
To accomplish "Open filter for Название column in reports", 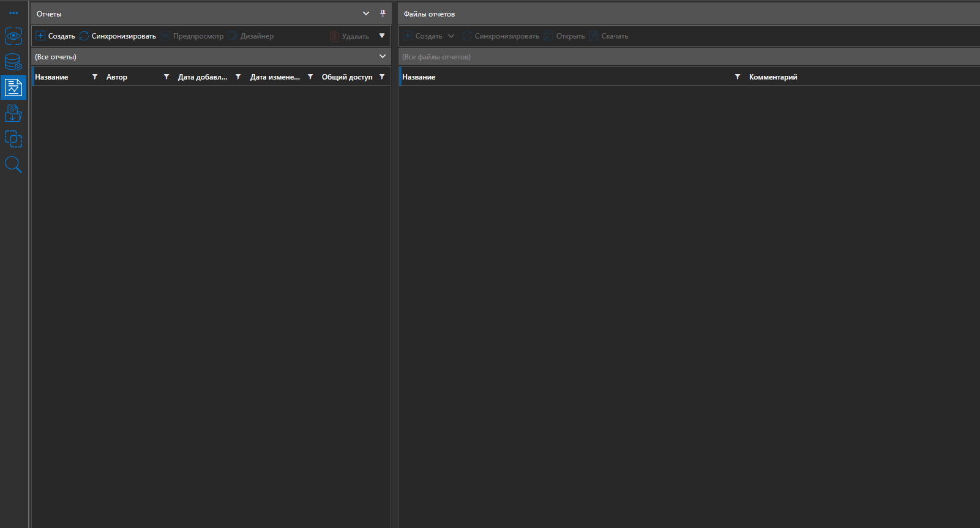I will (95, 77).
